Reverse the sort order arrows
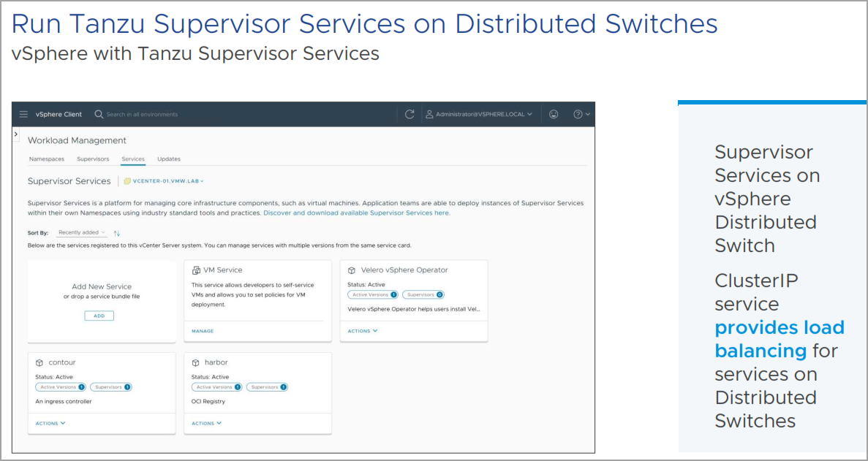The height and width of the screenshot is (461, 868). tap(117, 233)
